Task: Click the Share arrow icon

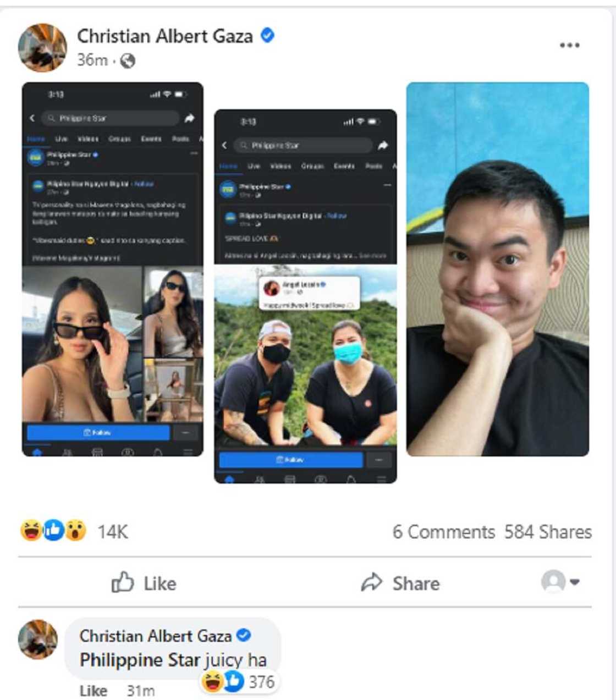Action: click(372, 582)
